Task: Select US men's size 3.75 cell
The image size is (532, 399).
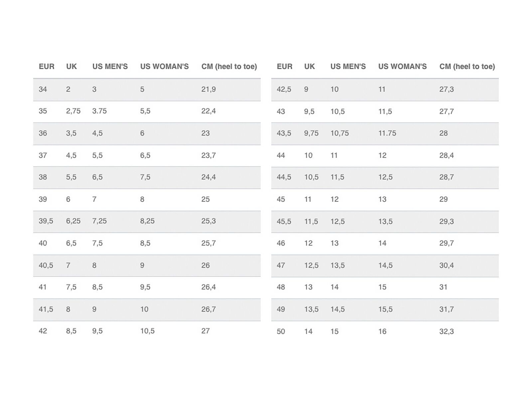Action: [x=99, y=111]
